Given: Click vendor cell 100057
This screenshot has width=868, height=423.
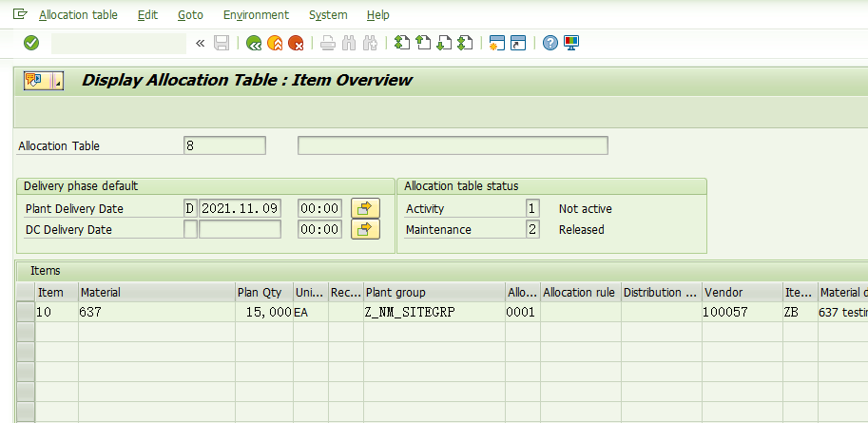Looking at the screenshot, I should click(743, 313).
